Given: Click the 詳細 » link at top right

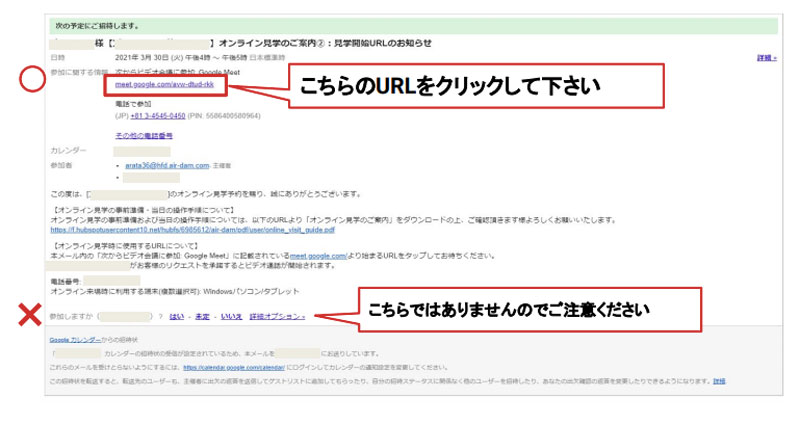Looking at the screenshot, I should (766, 57).
